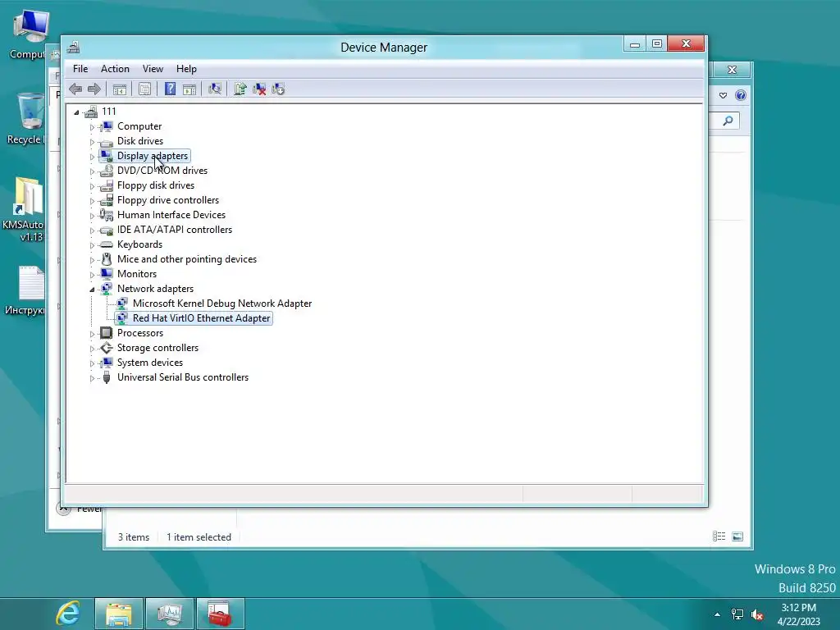Select IDE ATA/ATAPI controllers item
Screen dimensions: 840x630
click(175, 230)
